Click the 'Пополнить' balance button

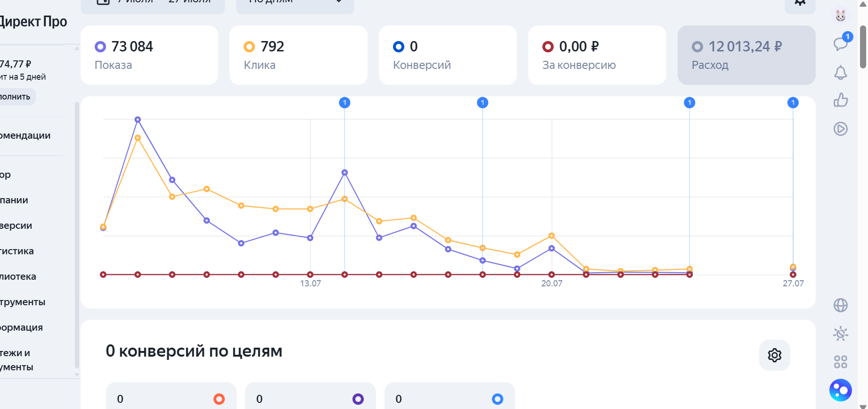pos(16,97)
